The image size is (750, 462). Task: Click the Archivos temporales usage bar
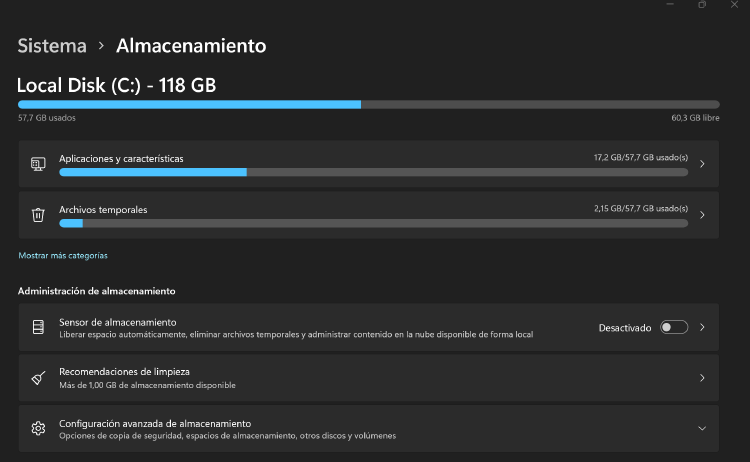pyautogui.click(x=373, y=222)
